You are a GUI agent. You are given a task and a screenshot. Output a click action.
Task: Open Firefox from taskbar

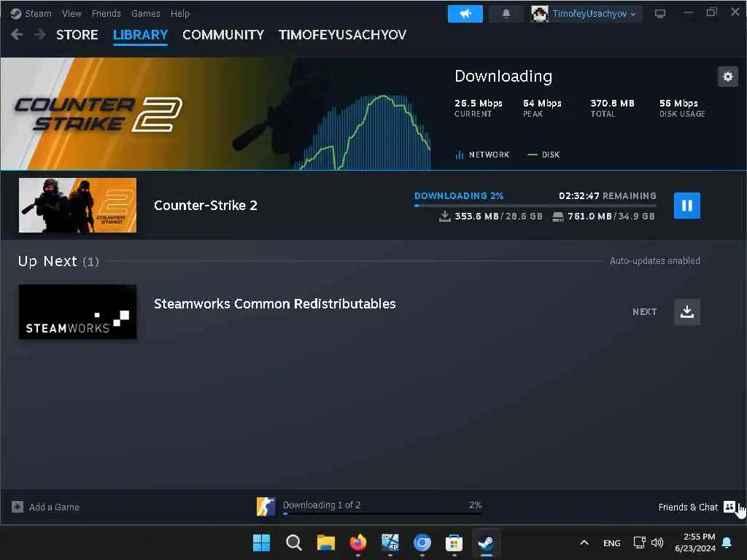tap(358, 542)
